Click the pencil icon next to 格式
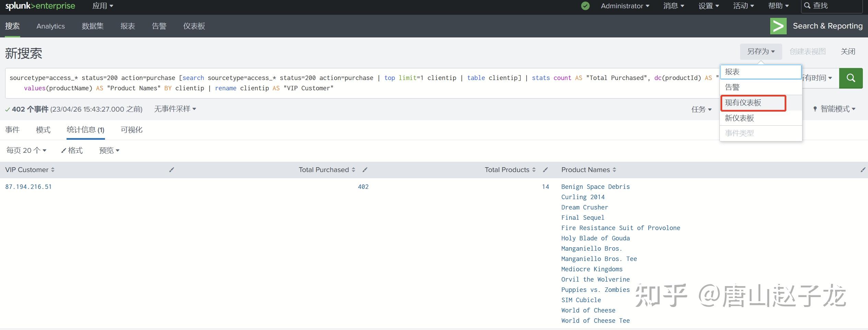Image resolution: width=868 pixels, height=330 pixels. pyautogui.click(x=63, y=150)
